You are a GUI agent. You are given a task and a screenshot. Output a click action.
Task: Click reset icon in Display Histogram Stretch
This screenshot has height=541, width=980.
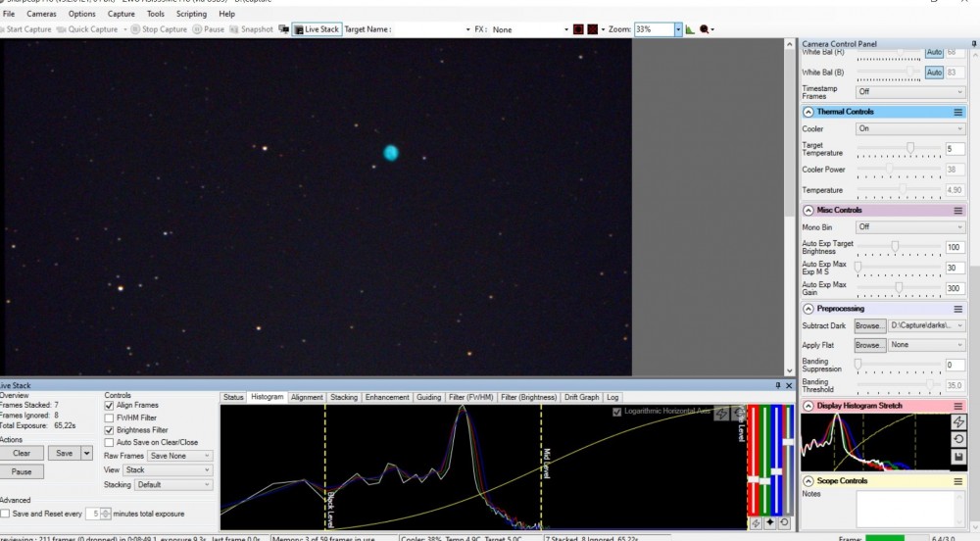(958, 439)
